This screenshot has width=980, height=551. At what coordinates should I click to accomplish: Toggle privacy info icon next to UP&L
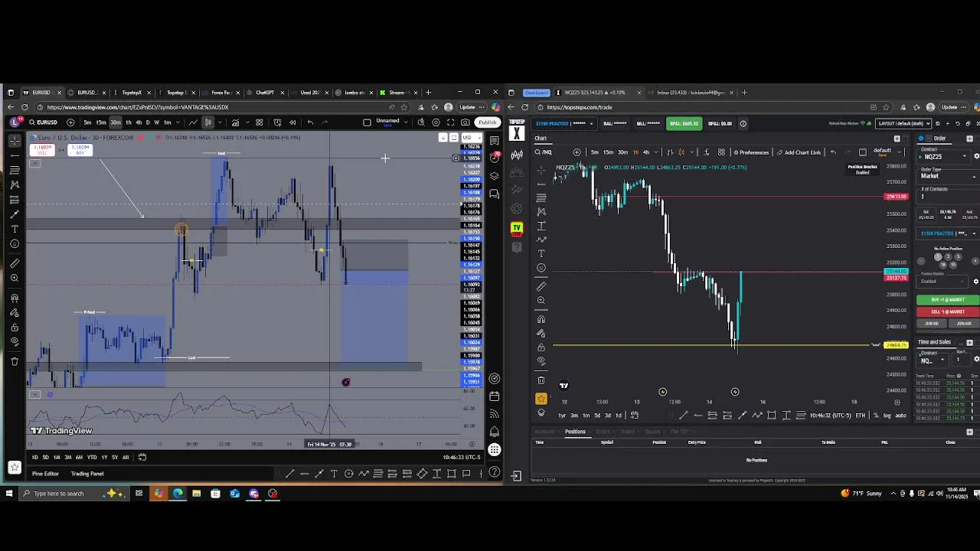coord(743,123)
